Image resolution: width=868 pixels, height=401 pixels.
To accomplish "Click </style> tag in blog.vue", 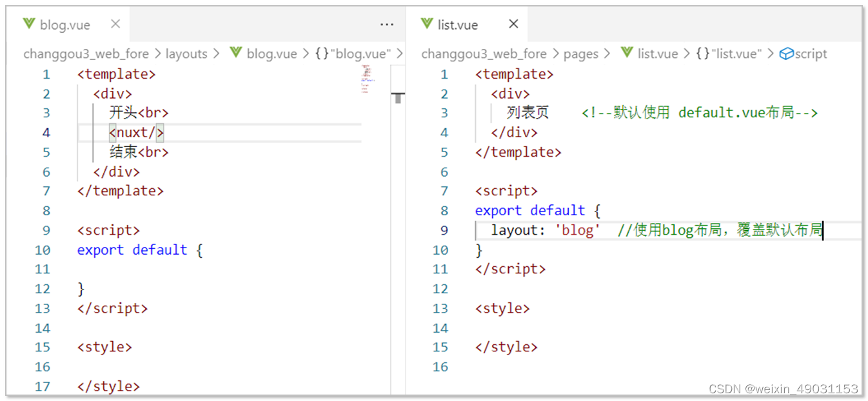I will 109,386.
